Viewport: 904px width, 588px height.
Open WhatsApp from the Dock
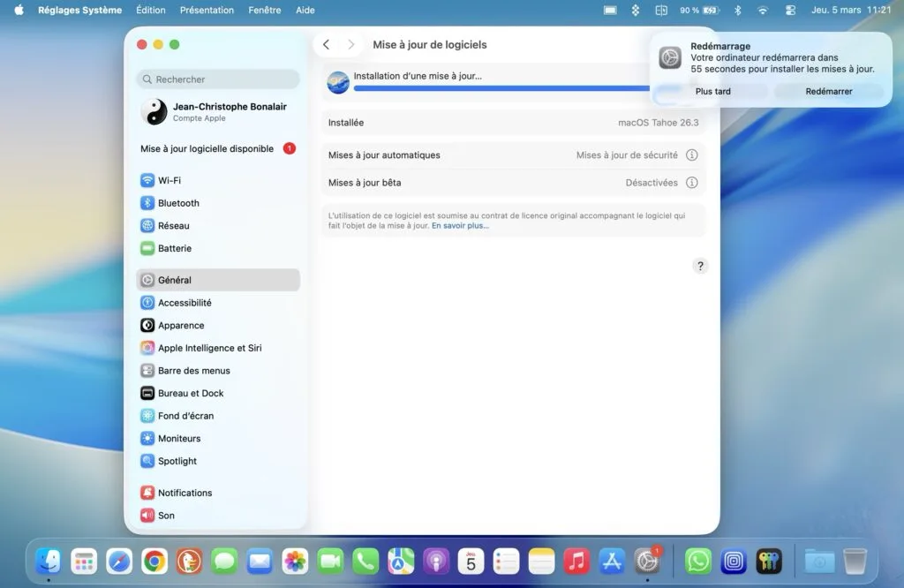[x=697, y=561]
